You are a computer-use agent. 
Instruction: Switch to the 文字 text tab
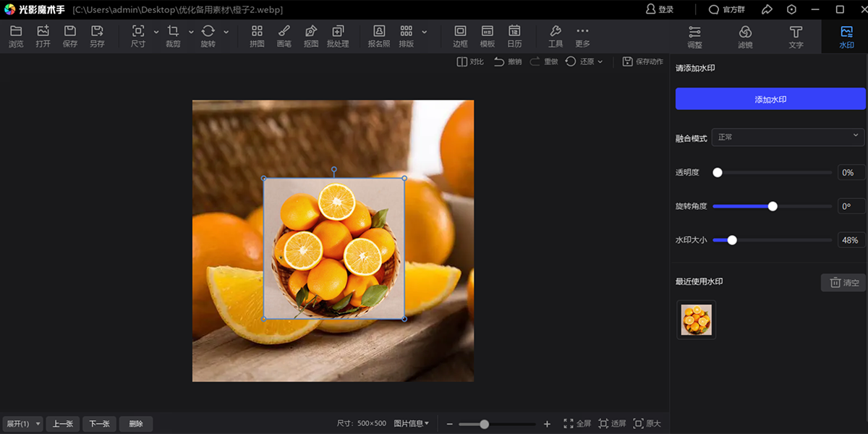pyautogui.click(x=796, y=36)
